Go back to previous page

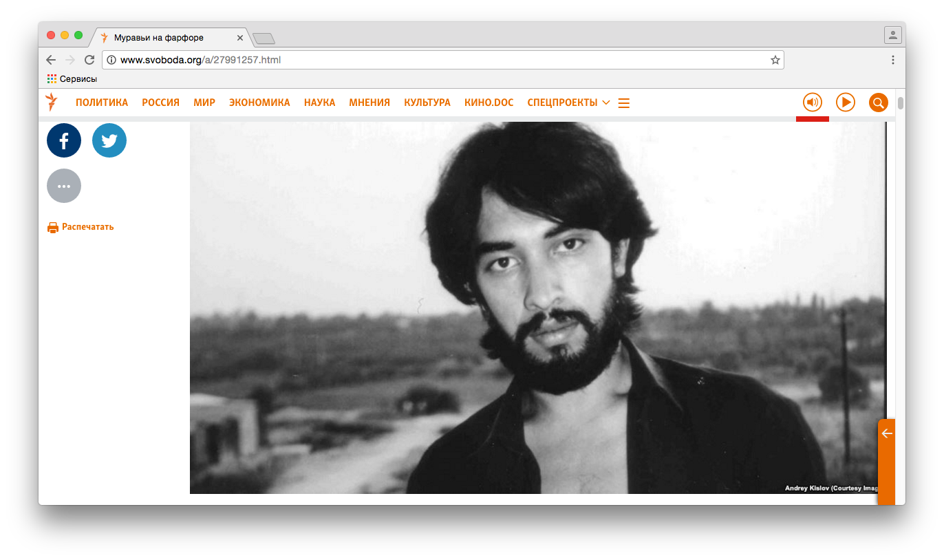tap(51, 60)
